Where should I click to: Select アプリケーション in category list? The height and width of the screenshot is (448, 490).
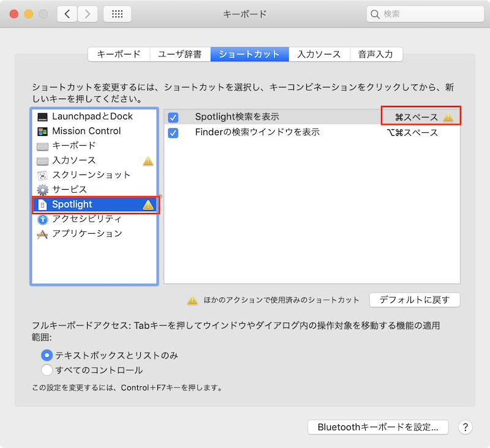pyautogui.click(x=94, y=234)
